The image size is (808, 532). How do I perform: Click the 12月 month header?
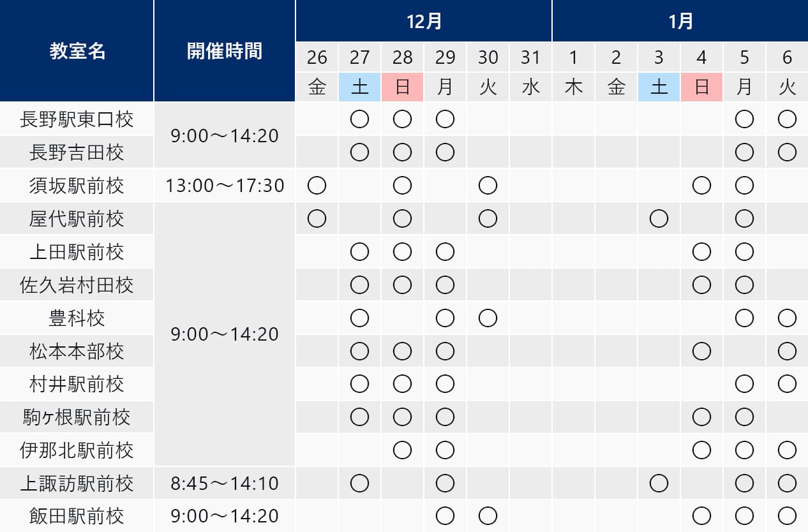click(424, 21)
